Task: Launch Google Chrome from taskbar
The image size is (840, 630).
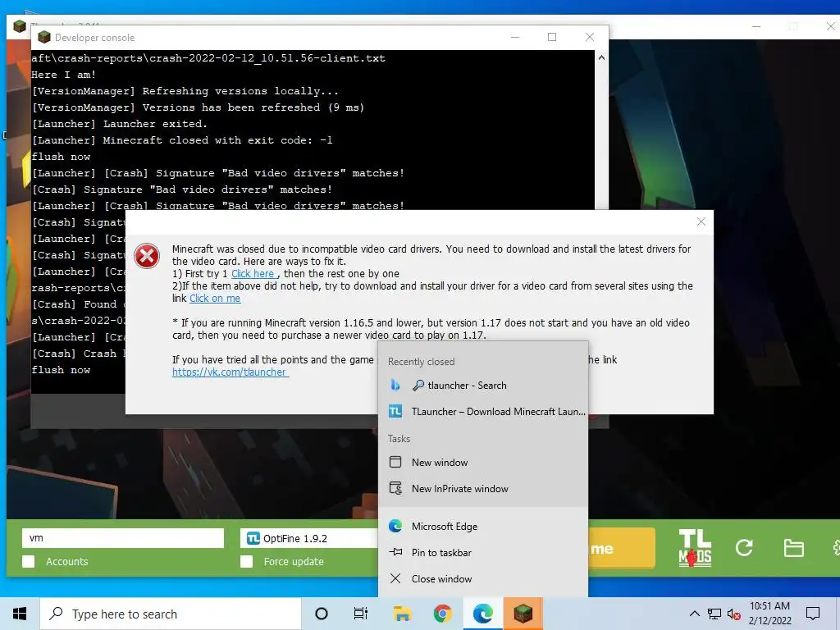Action: pos(442,614)
